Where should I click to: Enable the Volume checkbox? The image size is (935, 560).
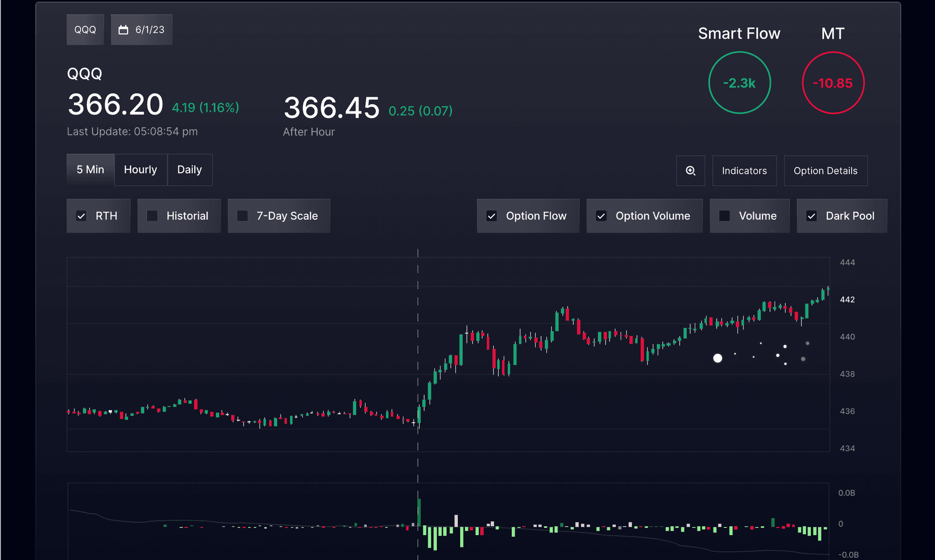(725, 216)
